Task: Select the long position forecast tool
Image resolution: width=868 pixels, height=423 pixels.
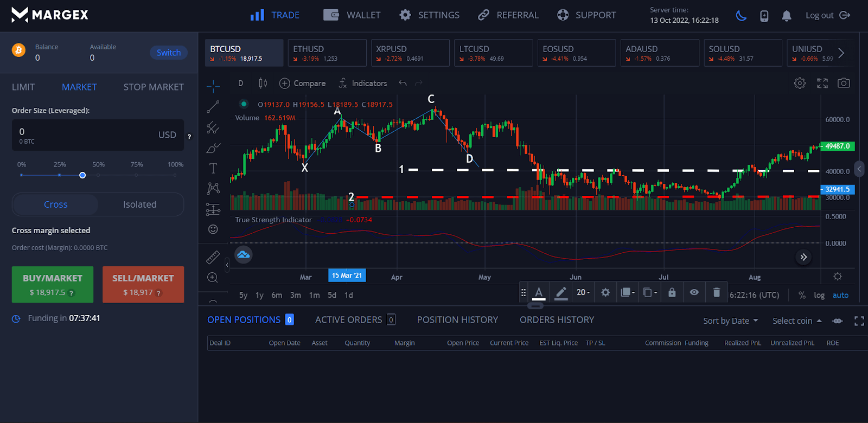Action: [213, 209]
